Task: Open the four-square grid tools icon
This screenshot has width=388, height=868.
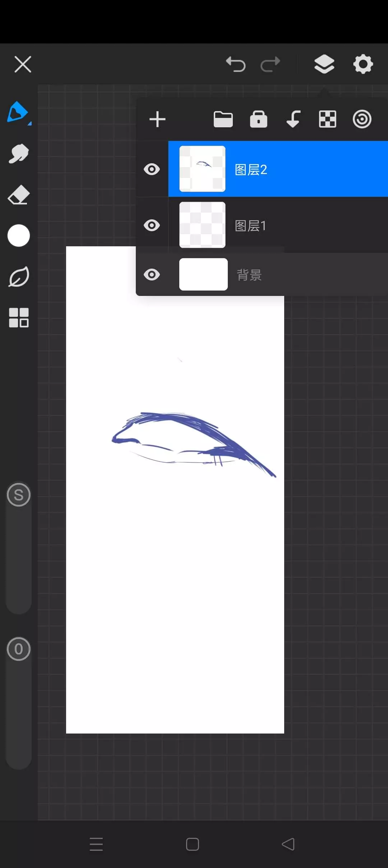Action: [x=19, y=318]
